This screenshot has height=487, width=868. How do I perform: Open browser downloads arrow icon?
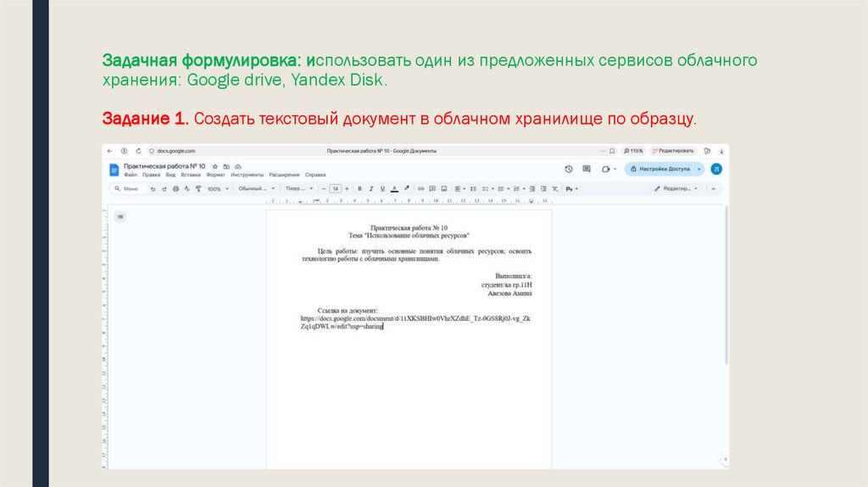click(x=721, y=151)
